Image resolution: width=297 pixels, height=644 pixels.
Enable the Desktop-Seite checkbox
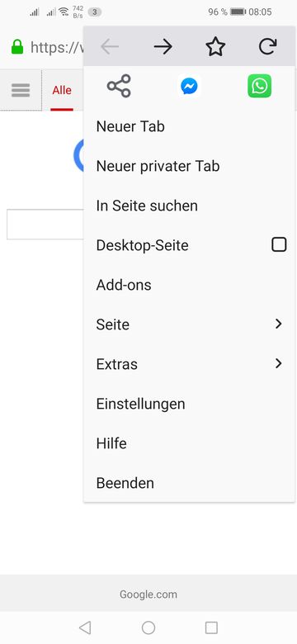coord(279,244)
